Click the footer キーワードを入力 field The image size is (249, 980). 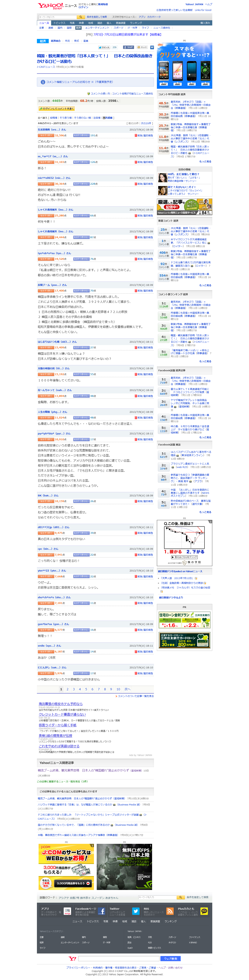[x=157, y=897]
